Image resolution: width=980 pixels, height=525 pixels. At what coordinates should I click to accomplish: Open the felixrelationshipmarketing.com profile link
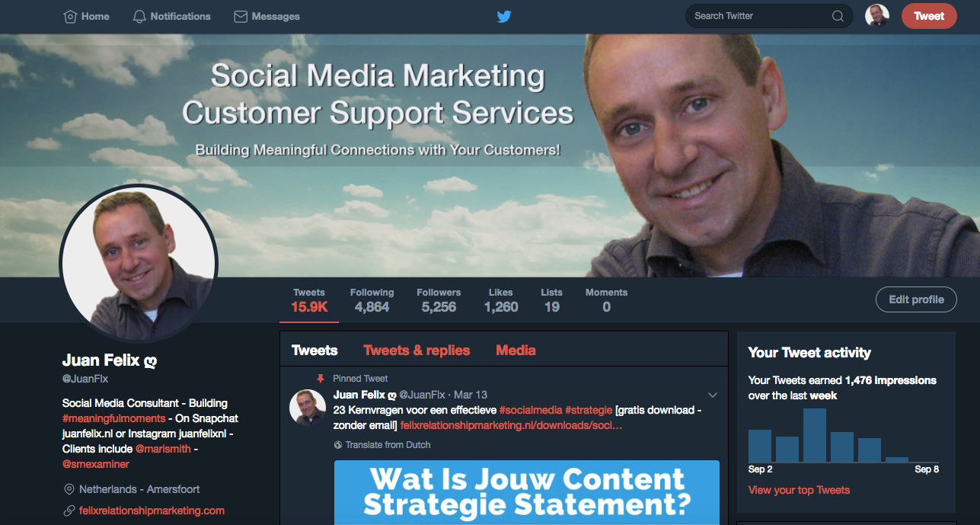tap(152, 511)
